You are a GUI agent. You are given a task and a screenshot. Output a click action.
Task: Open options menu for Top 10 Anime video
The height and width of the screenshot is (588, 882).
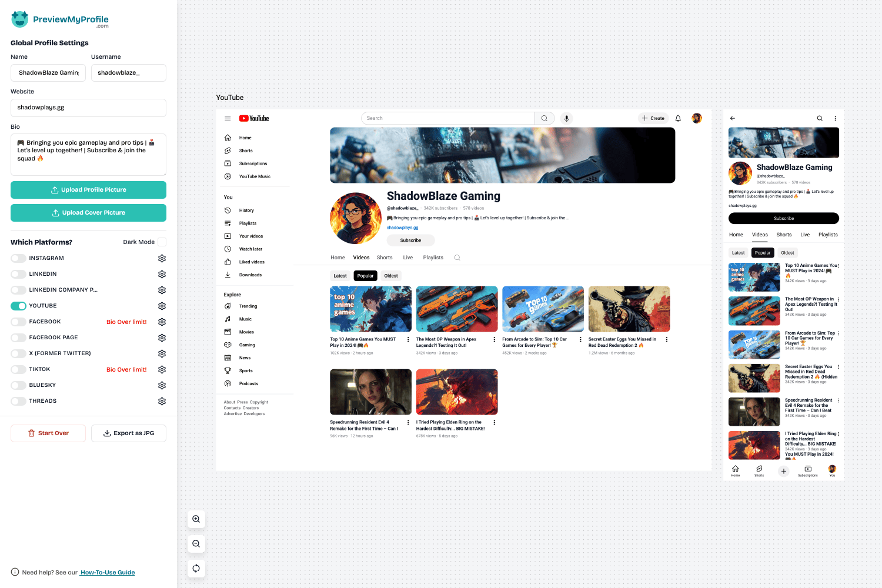tap(408, 339)
